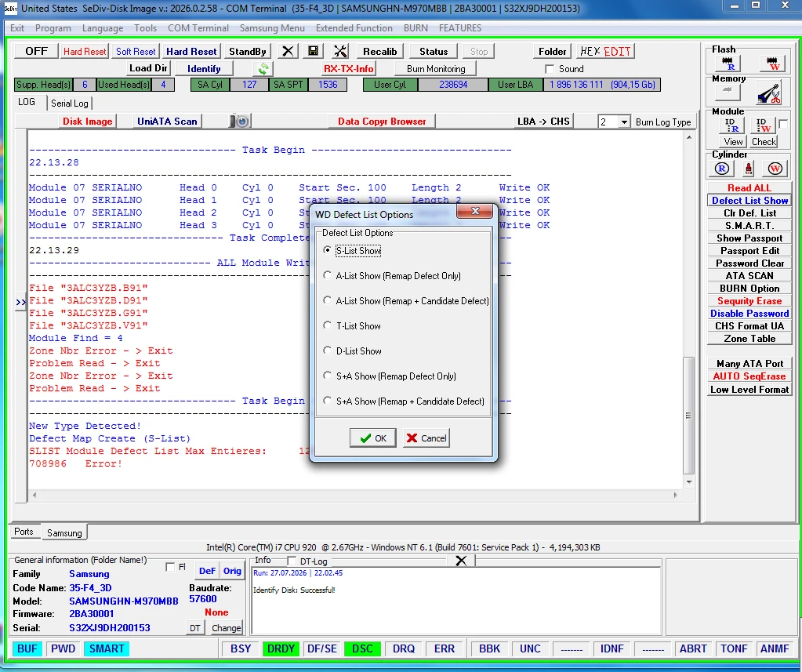Open the Extended Function menu
The image size is (802, 672).
click(354, 28)
